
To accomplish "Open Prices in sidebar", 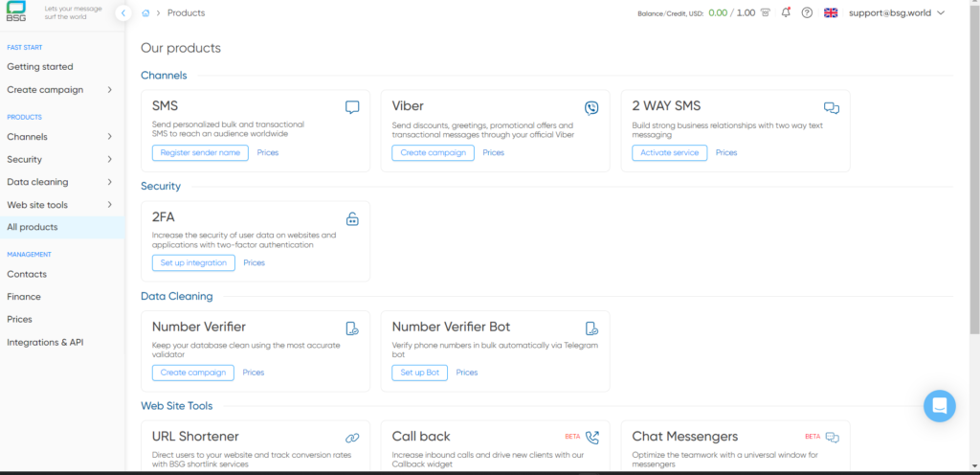I will coord(19,319).
